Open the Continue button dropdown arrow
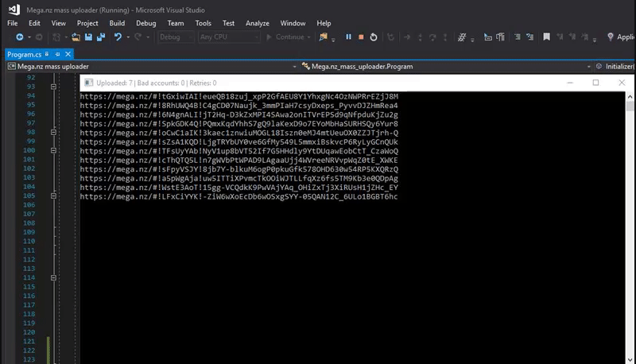 [309, 37]
